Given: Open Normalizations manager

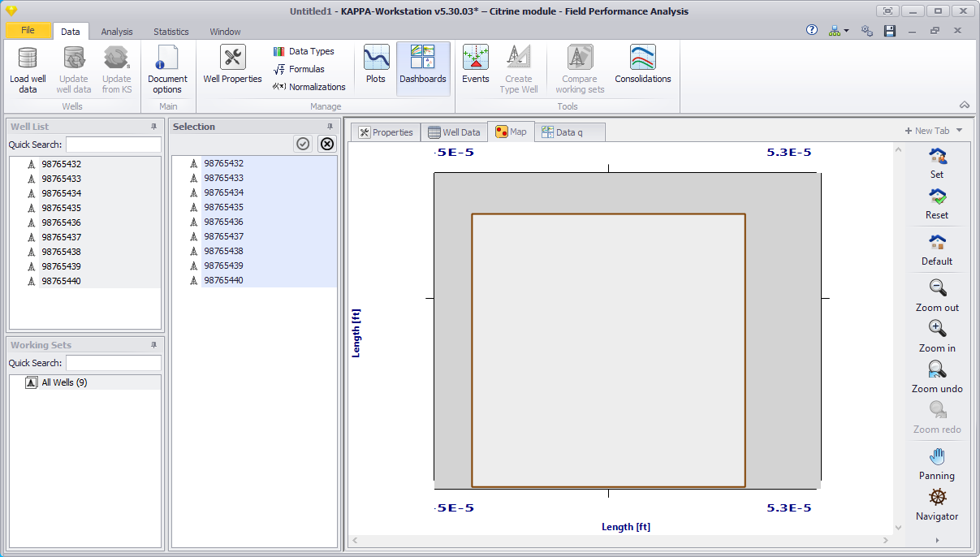Looking at the screenshot, I should pos(309,87).
